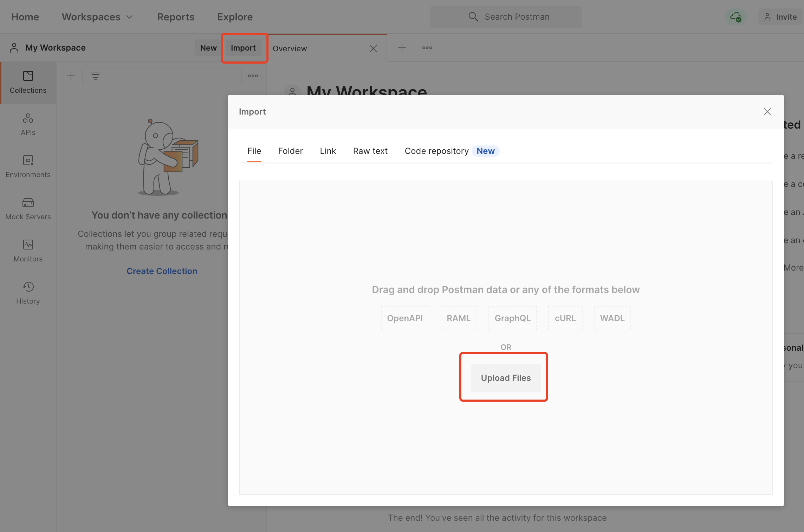Click the WADL format label

[612, 318]
